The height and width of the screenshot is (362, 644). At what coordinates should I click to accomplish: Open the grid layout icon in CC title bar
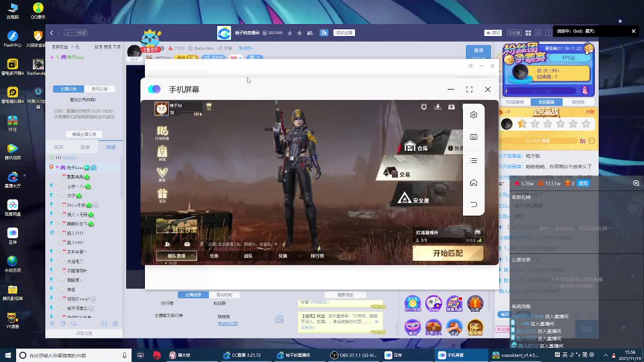point(528,33)
